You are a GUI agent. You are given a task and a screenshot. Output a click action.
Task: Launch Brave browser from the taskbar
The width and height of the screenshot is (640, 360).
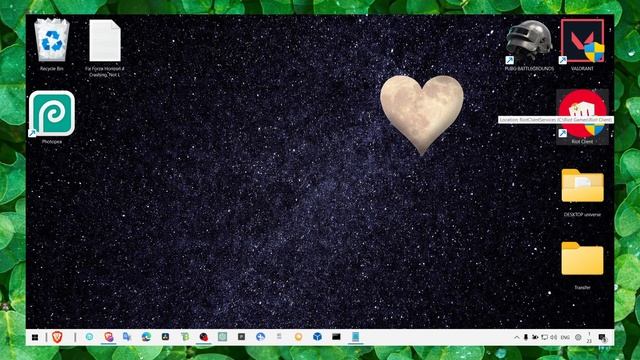(x=57, y=337)
